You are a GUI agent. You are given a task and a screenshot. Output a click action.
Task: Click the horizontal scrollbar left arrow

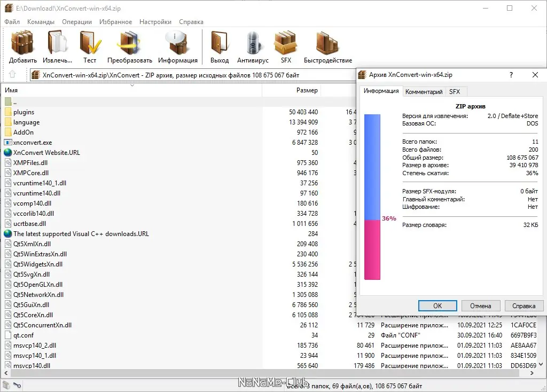point(6,373)
